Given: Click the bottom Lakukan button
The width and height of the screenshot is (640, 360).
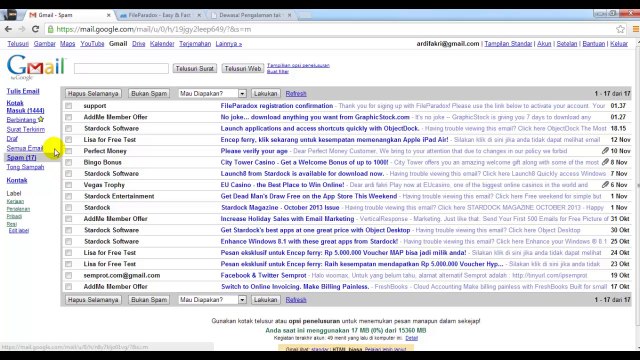Looking at the screenshot, I should point(265,300).
